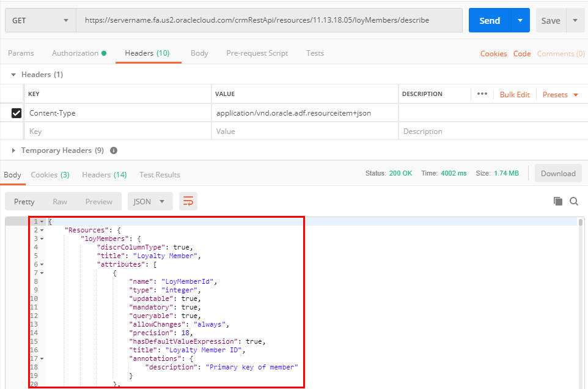Collapse the Headers (1) section
The image size is (588, 389).
[13, 74]
